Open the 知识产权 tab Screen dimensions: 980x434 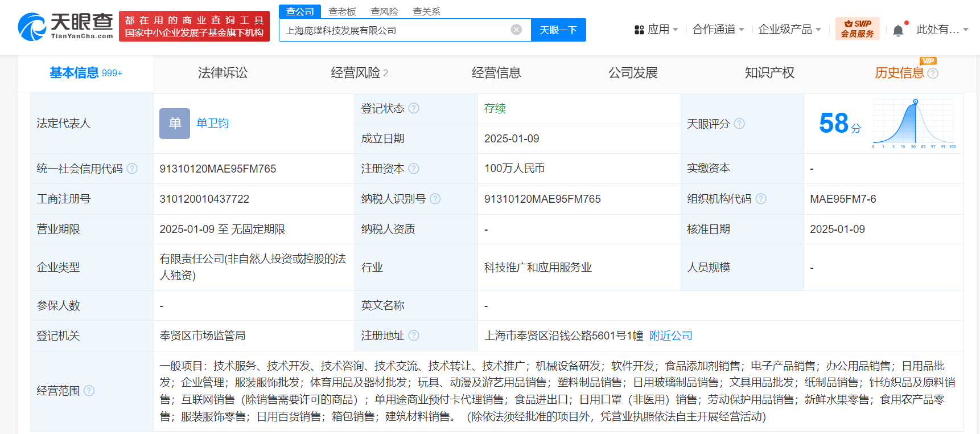(769, 73)
